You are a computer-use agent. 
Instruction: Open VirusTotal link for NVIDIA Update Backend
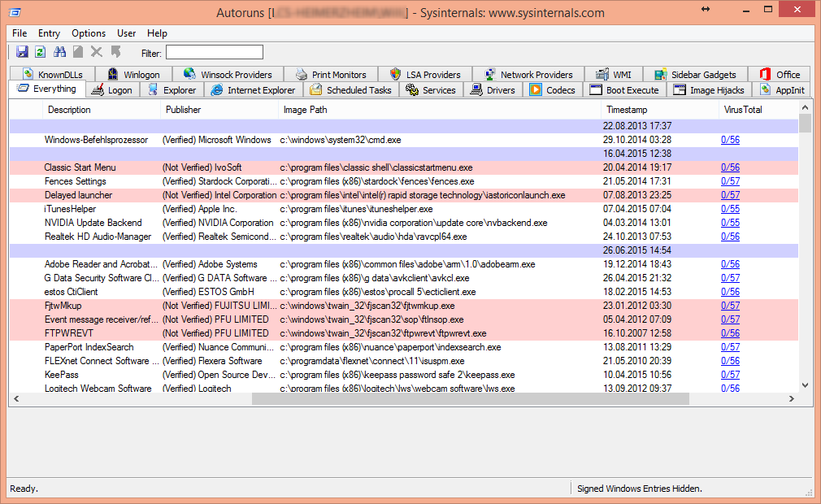[x=730, y=223]
